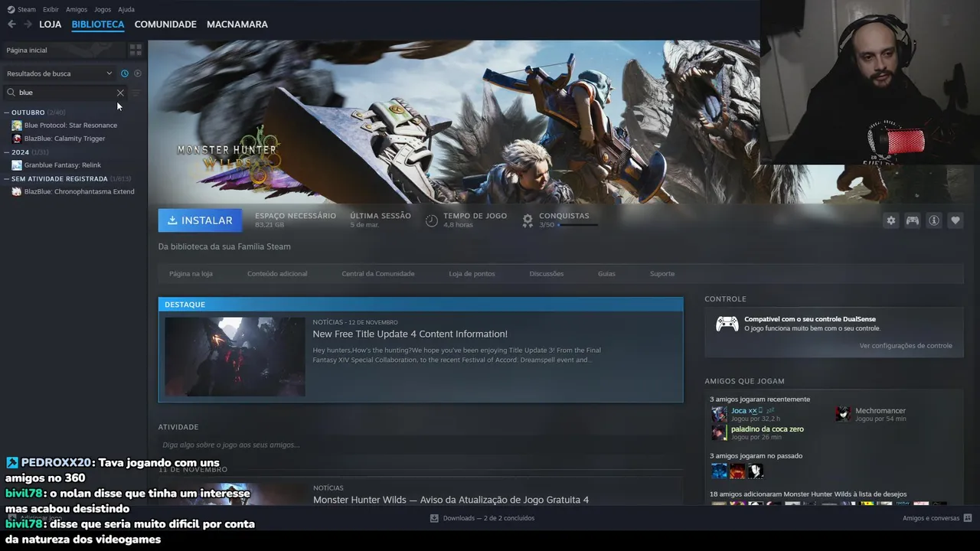
Task: Open 'New Free Title Update 4 Content Information!'
Action: coord(410,334)
